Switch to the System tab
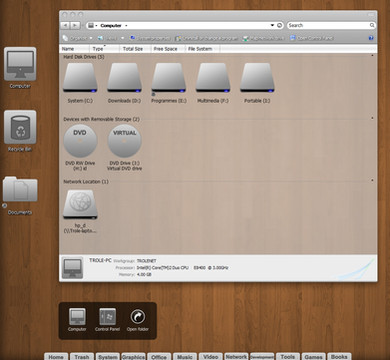 108,357
